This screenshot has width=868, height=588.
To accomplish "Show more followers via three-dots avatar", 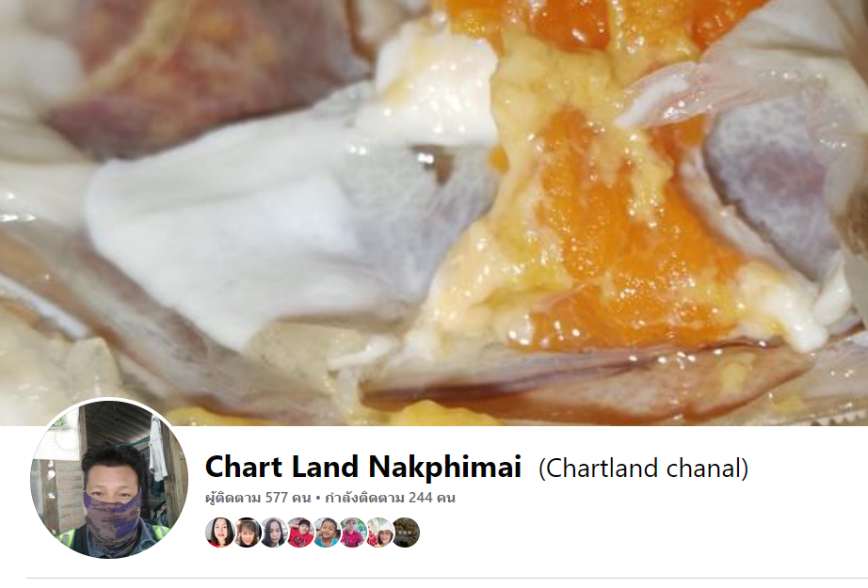I will [406, 532].
